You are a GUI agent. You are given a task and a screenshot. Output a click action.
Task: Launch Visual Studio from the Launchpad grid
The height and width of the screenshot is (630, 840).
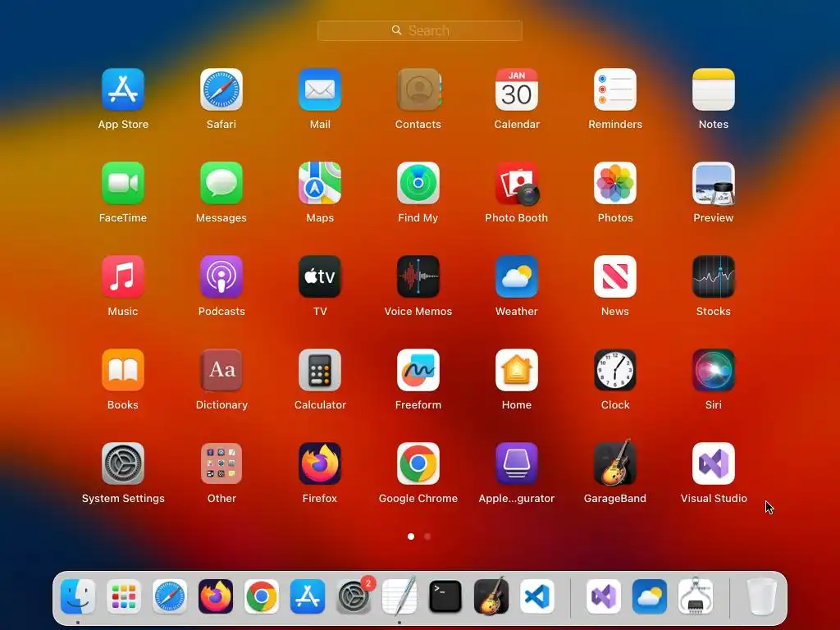point(714,463)
